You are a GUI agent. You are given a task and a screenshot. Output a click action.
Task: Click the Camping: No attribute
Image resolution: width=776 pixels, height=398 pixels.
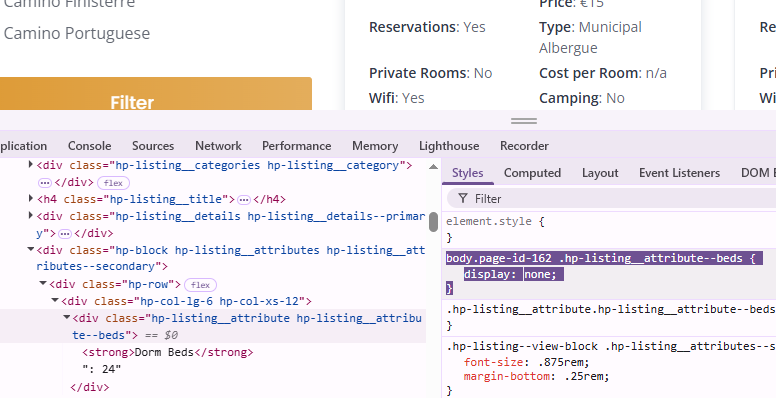click(x=582, y=98)
